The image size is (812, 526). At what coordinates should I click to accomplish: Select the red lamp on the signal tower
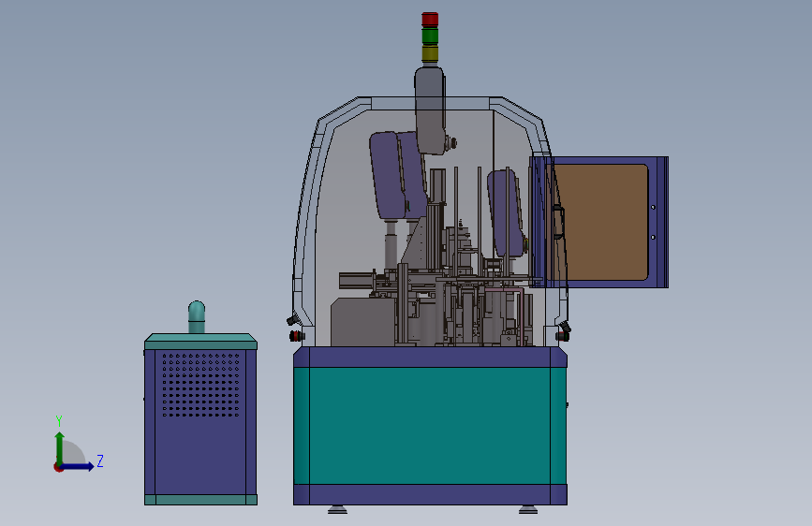430,19
